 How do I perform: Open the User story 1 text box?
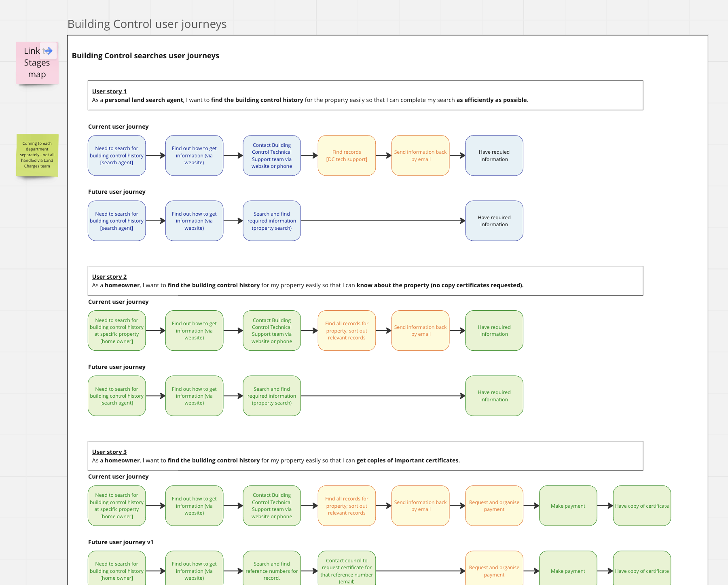tap(365, 95)
